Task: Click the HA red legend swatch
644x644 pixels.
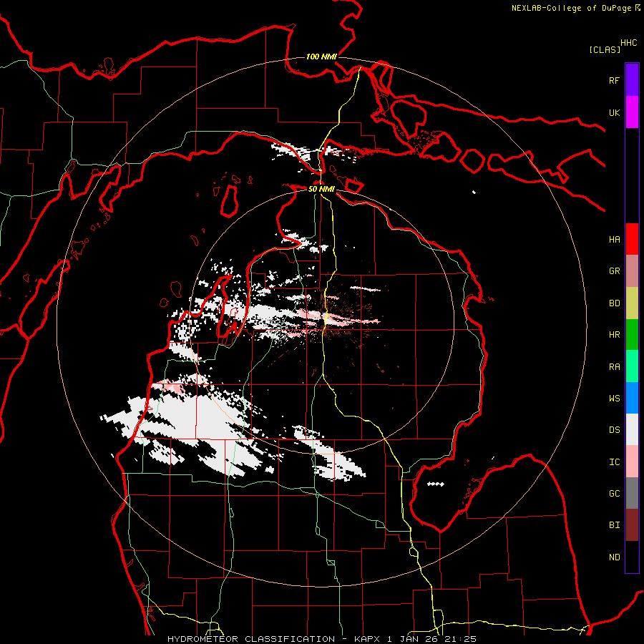Action: (x=632, y=239)
